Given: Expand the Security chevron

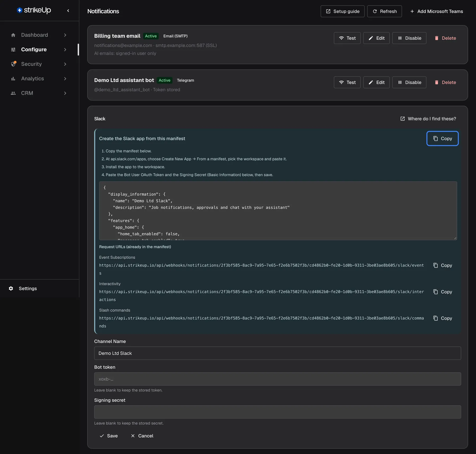Looking at the screenshot, I should [65, 64].
